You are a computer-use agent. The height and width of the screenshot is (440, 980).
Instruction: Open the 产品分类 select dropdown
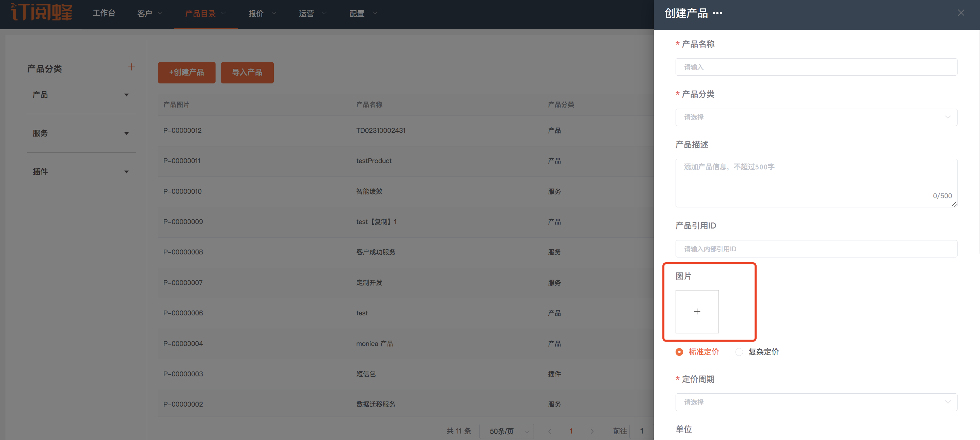(816, 117)
